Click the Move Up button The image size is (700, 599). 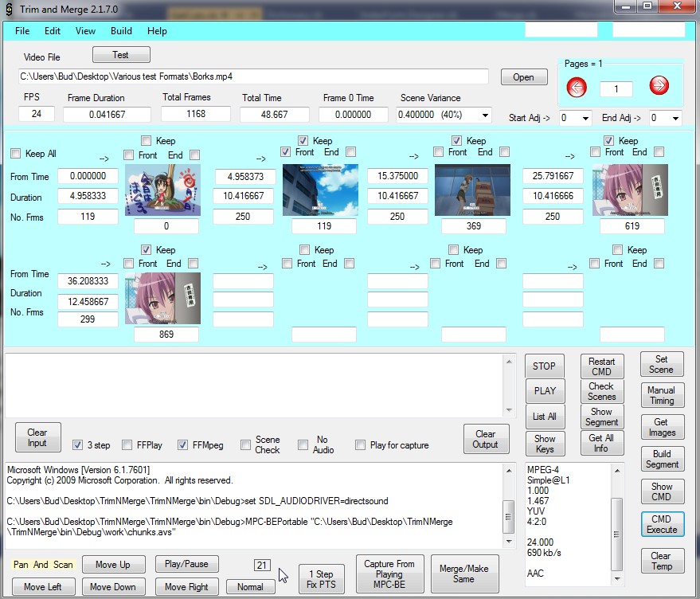pos(113,564)
